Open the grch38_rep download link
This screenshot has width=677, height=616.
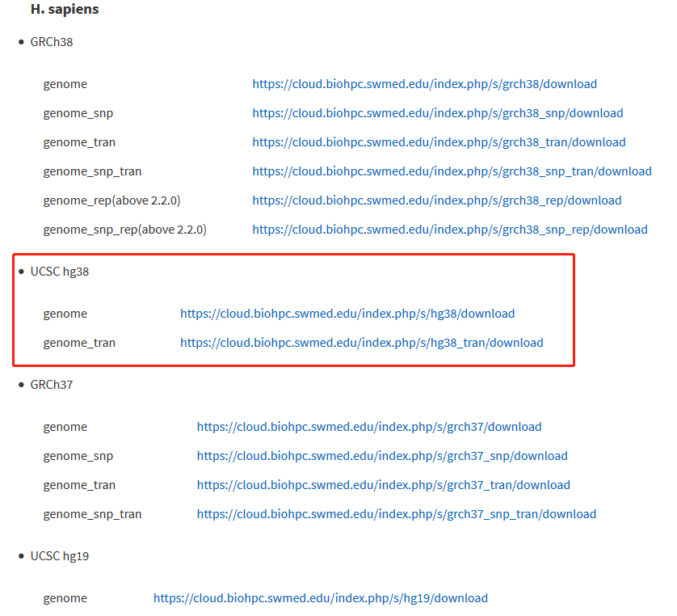[x=437, y=200]
